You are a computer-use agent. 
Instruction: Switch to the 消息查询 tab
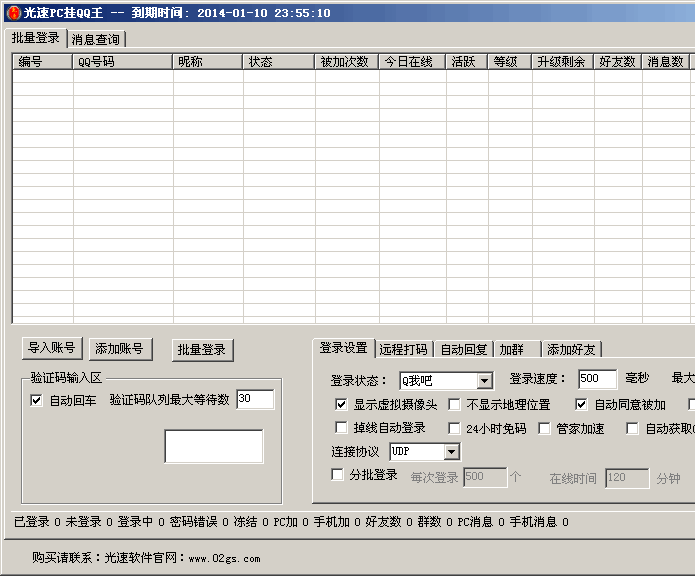click(x=96, y=39)
